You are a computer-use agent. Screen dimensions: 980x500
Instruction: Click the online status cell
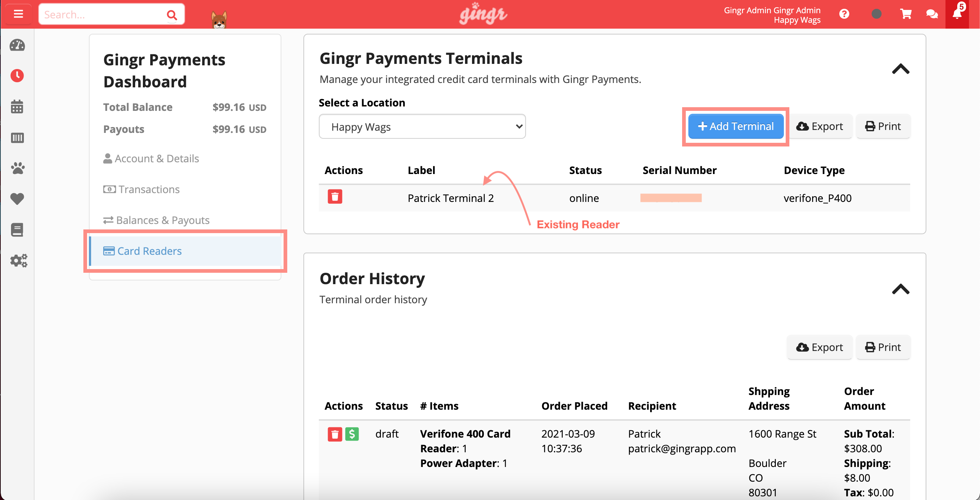(584, 198)
